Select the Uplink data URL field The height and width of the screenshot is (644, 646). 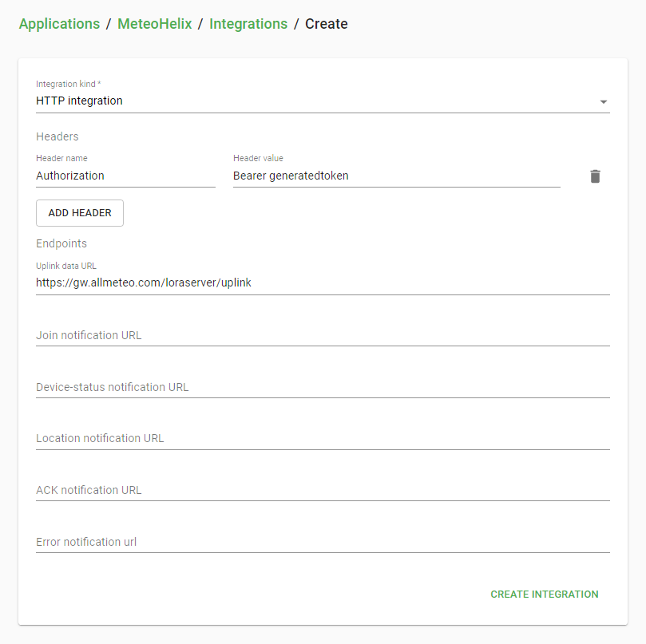pyautogui.click(x=323, y=282)
